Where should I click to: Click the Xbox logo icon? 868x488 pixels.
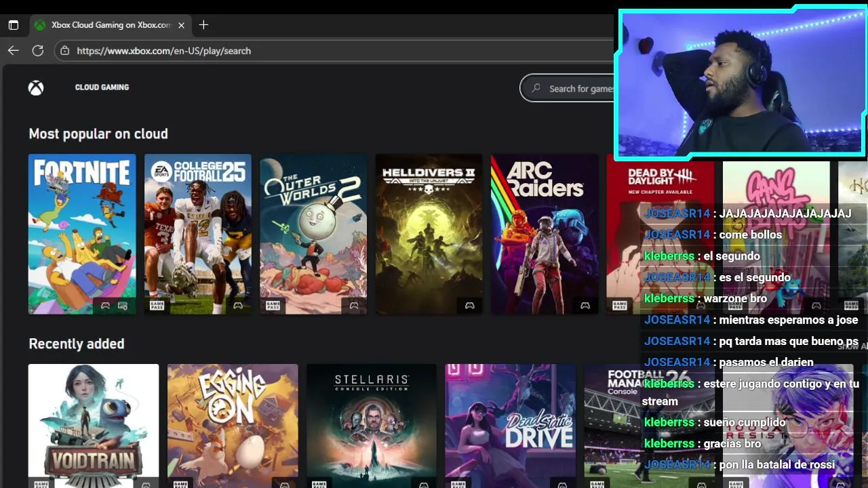coord(36,87)
